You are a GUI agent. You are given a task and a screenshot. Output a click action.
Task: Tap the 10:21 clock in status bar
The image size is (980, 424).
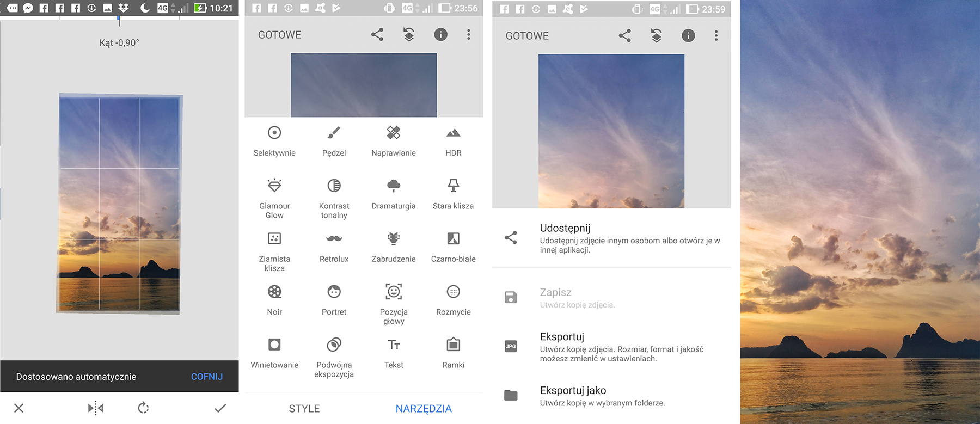pyautogui.click(x=221, y=8)
